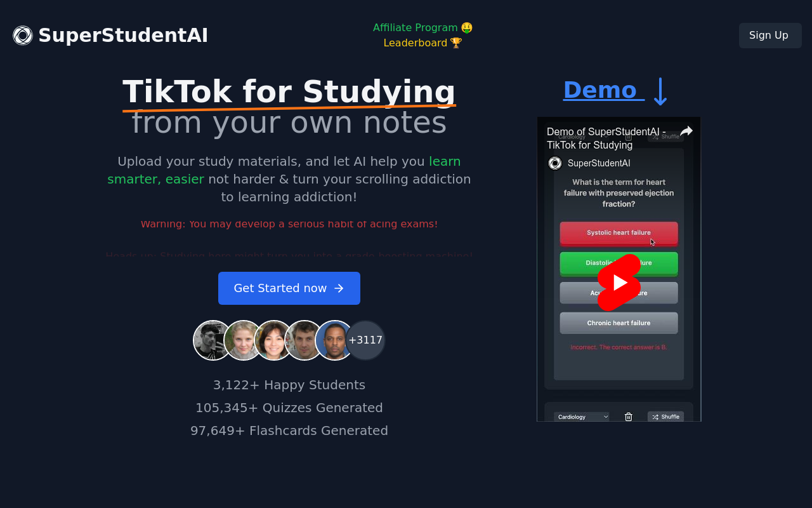Click the 'from your own notes' subheadline

point(289,123)
